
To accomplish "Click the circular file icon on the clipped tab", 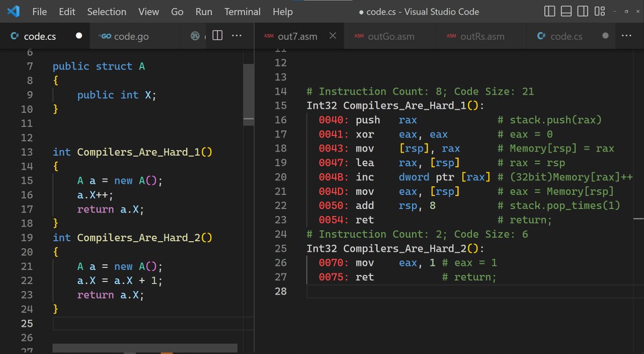I will (195, 36).
